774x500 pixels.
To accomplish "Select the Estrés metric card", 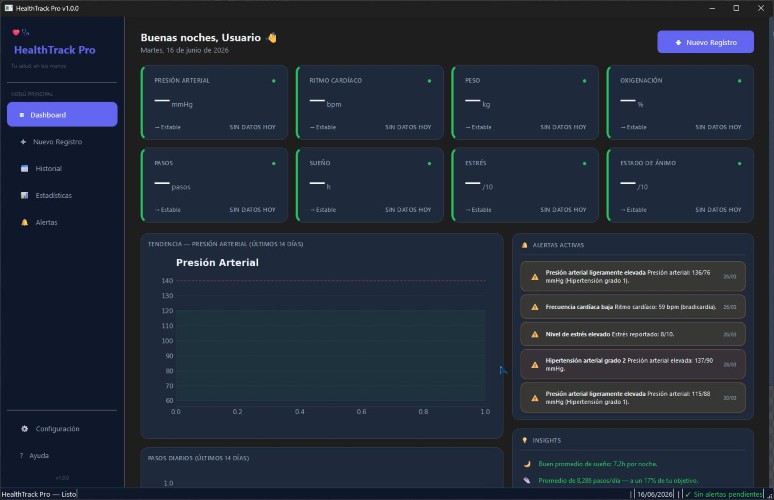I will 525,185.
